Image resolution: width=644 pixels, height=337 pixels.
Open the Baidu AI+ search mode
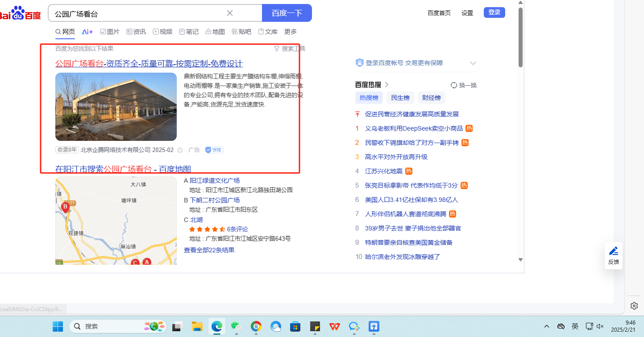tap(87, 32)
